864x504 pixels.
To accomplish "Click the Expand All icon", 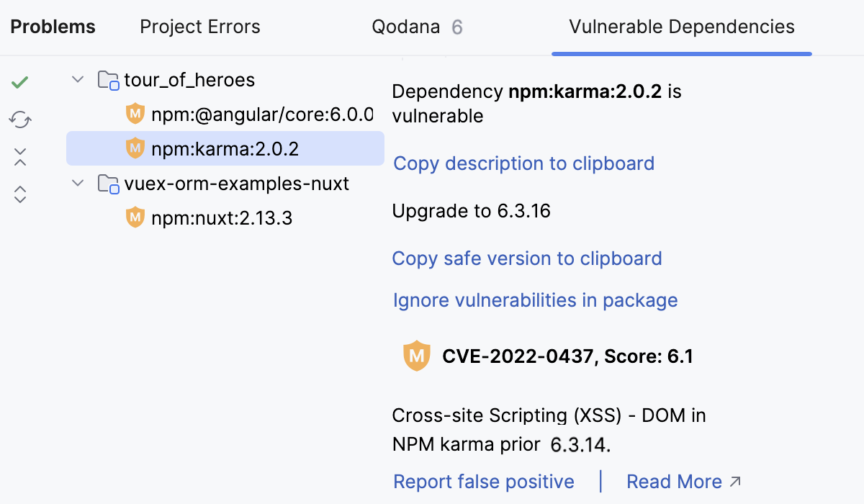I will pyautogui.click(x=19, y=194).
